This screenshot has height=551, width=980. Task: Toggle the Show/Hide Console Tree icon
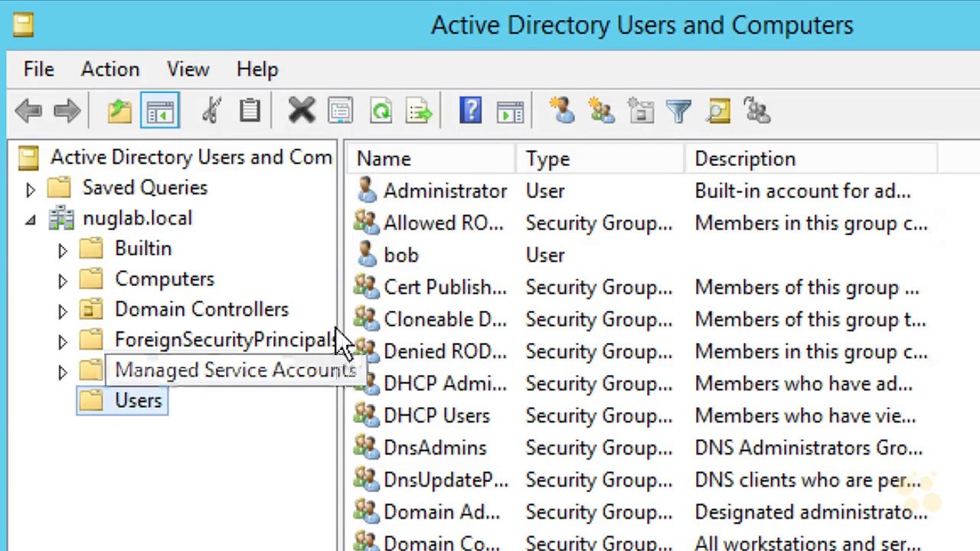(x=160, y=112)
